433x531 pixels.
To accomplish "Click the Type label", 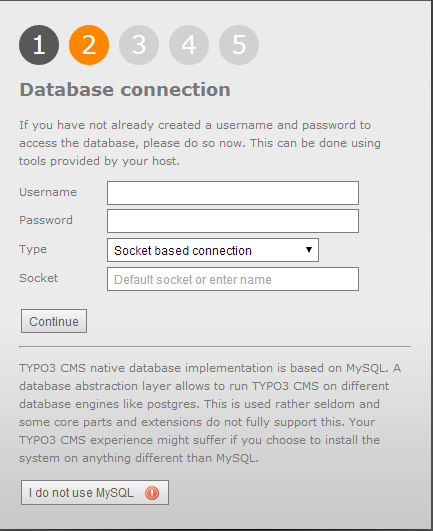I will [33, 250].
